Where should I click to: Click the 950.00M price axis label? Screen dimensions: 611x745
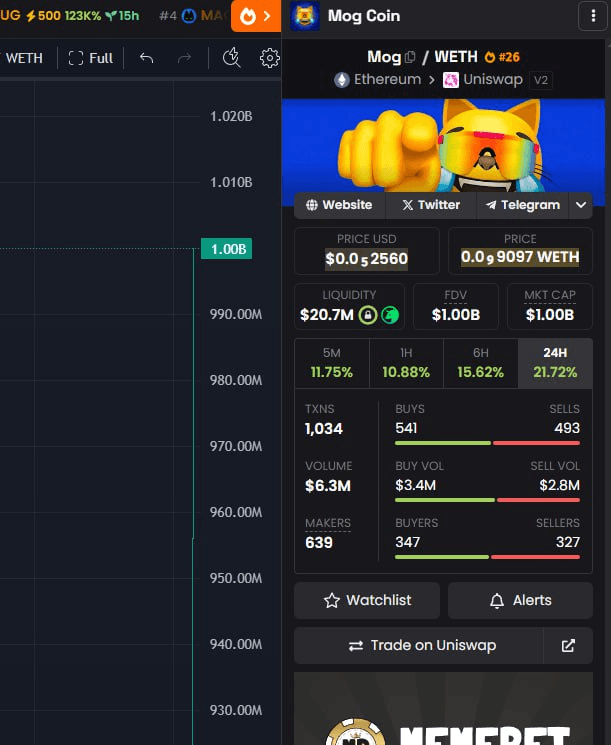(236, 578)
